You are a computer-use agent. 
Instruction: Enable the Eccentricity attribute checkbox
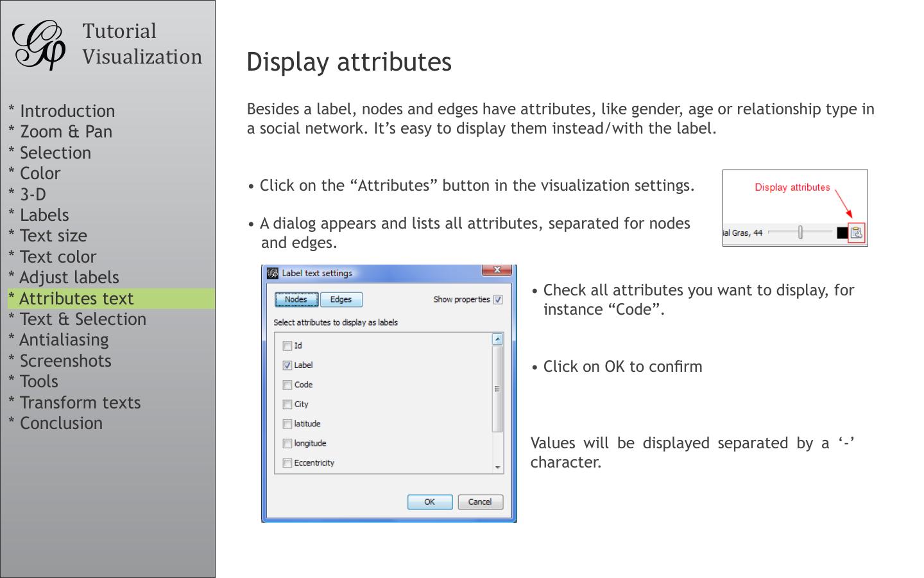coord(287,463)
